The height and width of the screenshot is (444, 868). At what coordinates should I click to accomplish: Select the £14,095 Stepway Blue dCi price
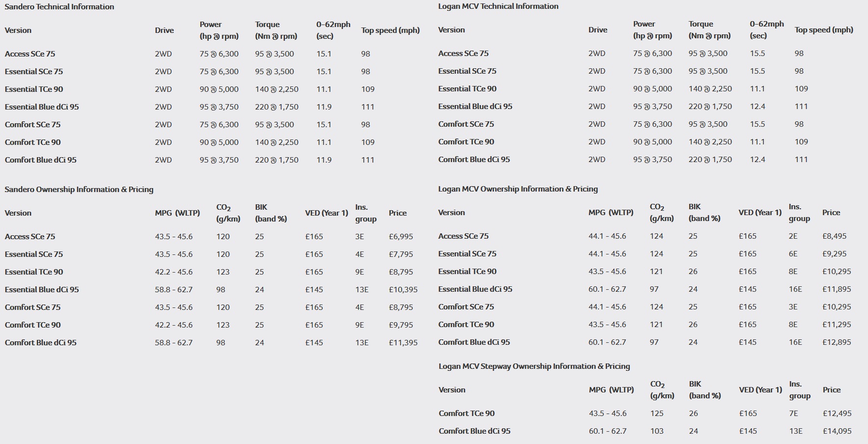point(837,431)
